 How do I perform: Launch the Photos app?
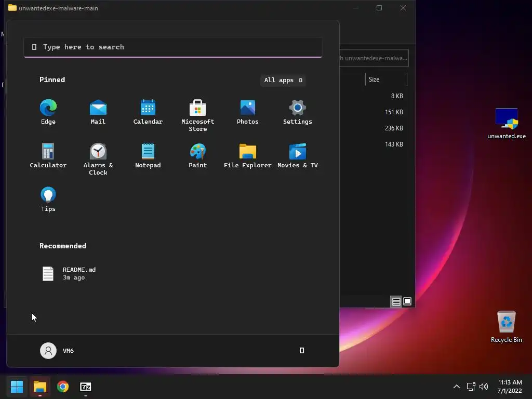[248, 112]
